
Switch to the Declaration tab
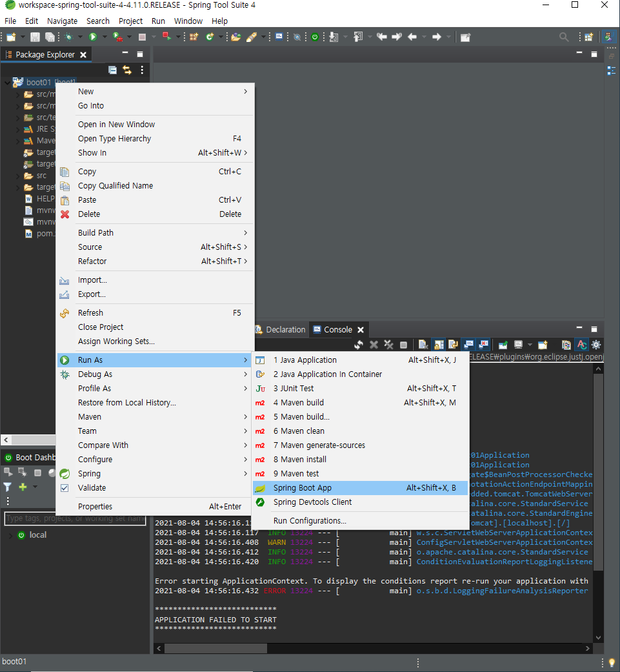pos(281,330)
